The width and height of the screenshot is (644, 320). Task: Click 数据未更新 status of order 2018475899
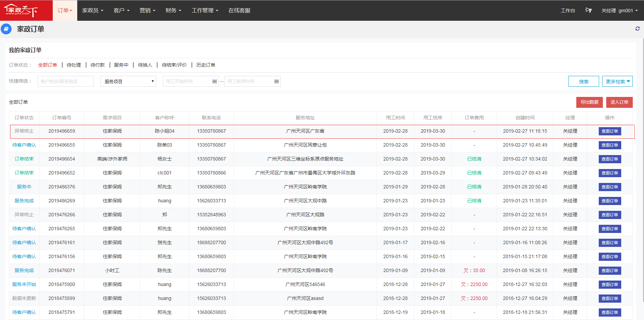pyautogui.click(x=24, y=298)
